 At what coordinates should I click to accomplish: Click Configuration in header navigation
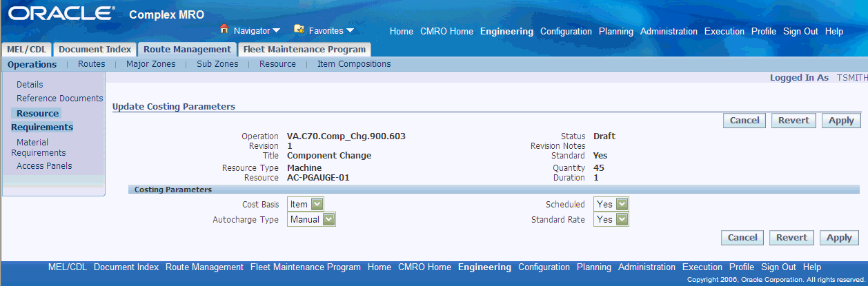pyautogui.click(x=566, y=31)
